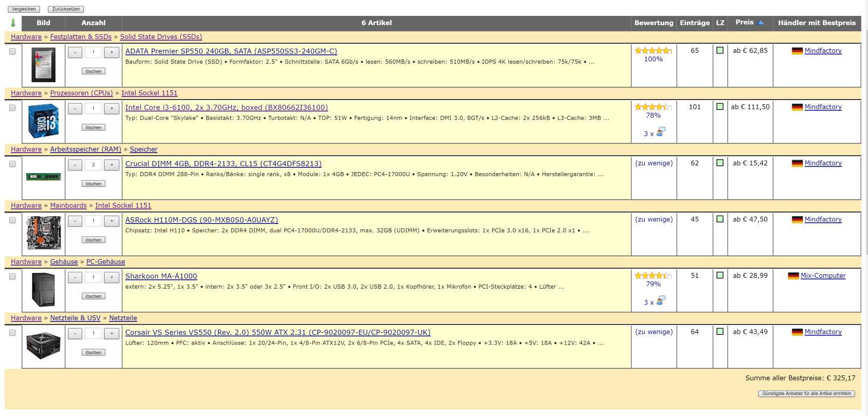868x416 pixels.
Task: Click the Preis sort ascending arrow
Action: pos(761,23)
